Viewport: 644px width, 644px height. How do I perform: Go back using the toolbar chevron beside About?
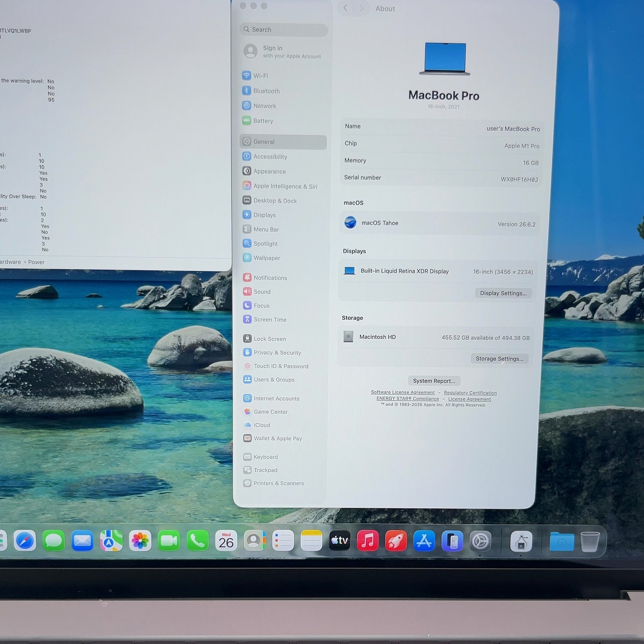(x=346, y=8)
